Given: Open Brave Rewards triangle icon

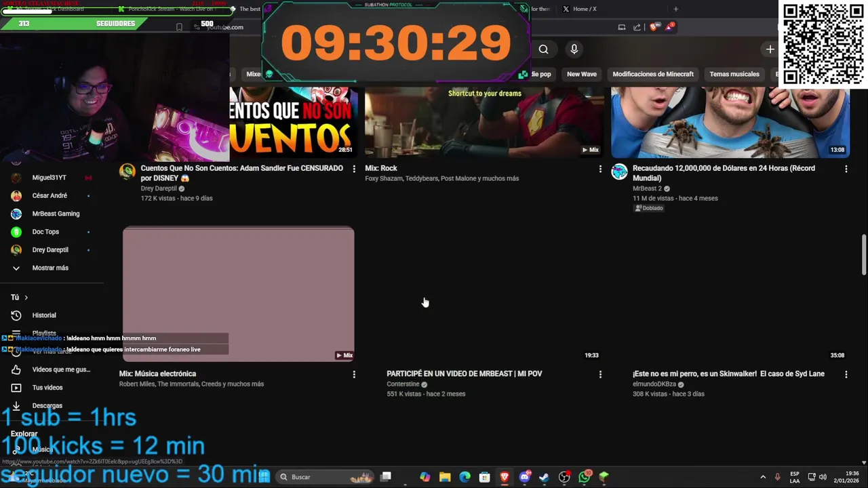Looking at the screenshot, I should pyautogui.click(x=669, y=27).
